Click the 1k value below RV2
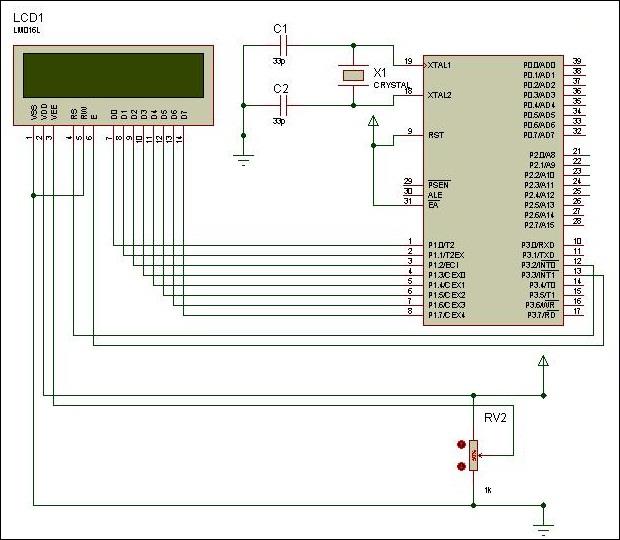 (x=488, y=490)
